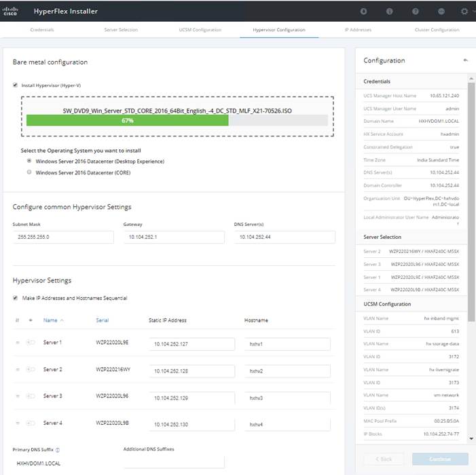Switch to the IP Addresses tab
This screenshot has height=475, width=476.
(358, 30)
